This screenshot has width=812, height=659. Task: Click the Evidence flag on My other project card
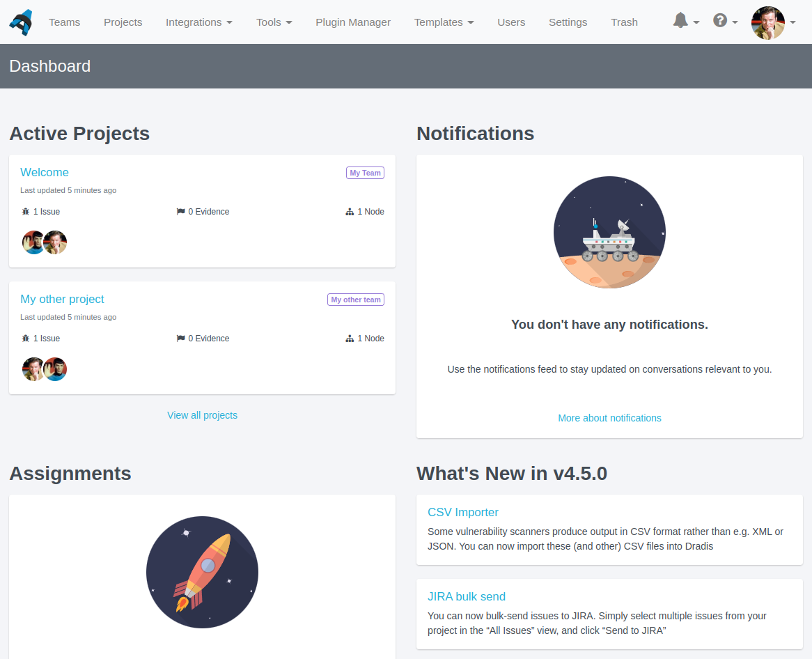[x=180, y=338]
